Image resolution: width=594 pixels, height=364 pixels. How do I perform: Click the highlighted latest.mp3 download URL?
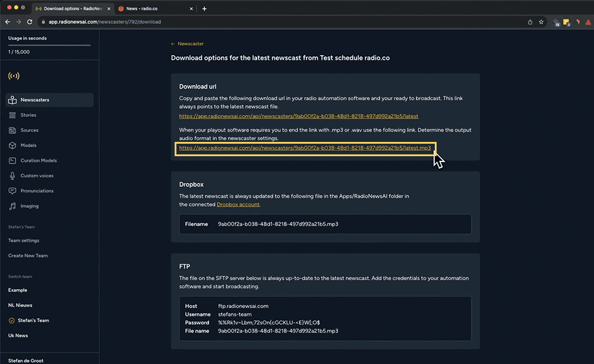305,148
